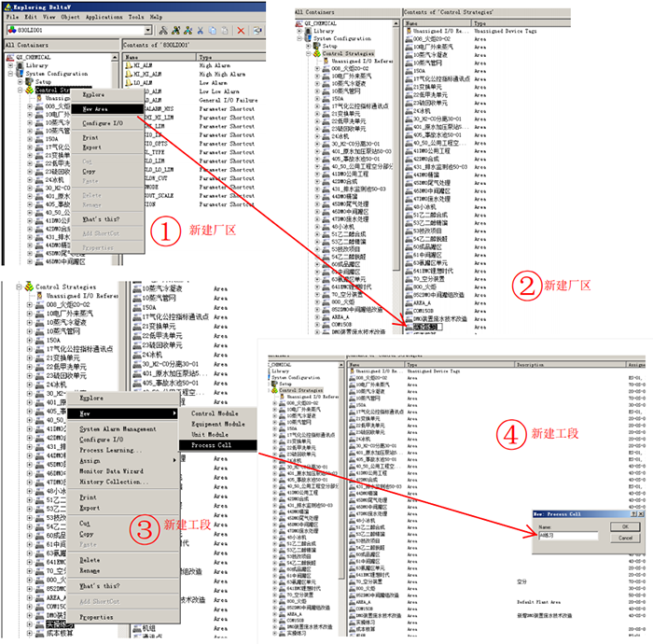Open the Applications menu
The image size is (653, 644).
tap(104, 17)
